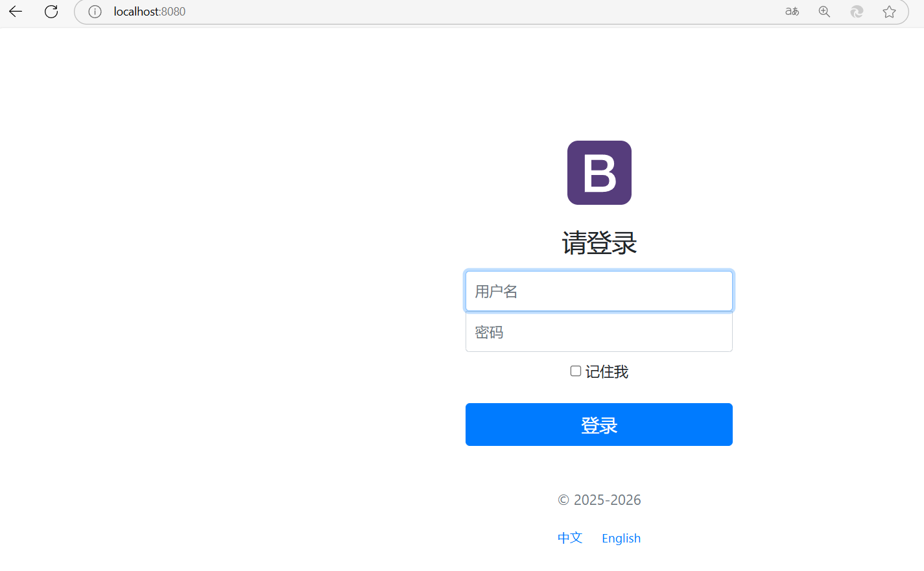This screenshot has width=924, height=571.
Task: Click the © 2025-2026 copyright text
Action: [x=599, y=500]
